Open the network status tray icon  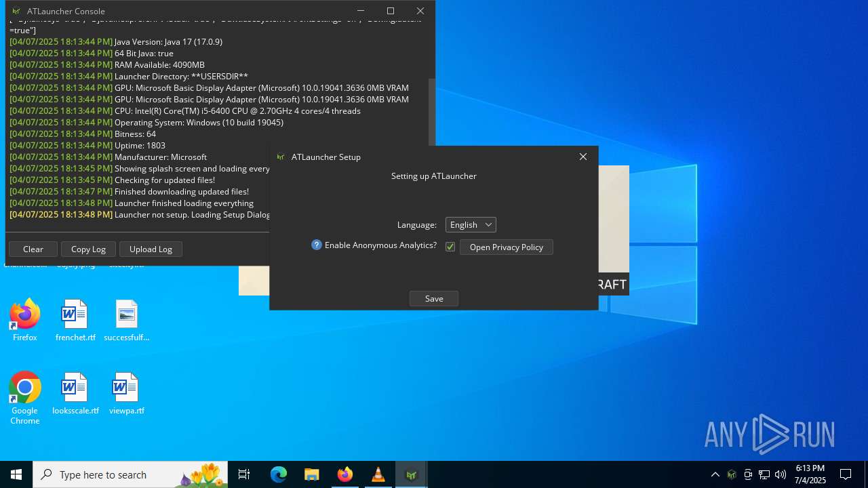(x=764, y=474)
